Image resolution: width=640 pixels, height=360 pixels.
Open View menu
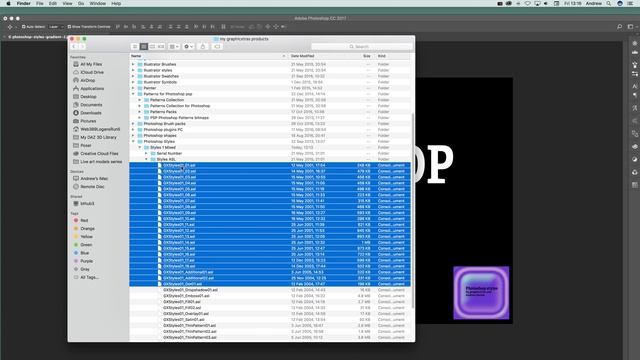click(67, 3)
